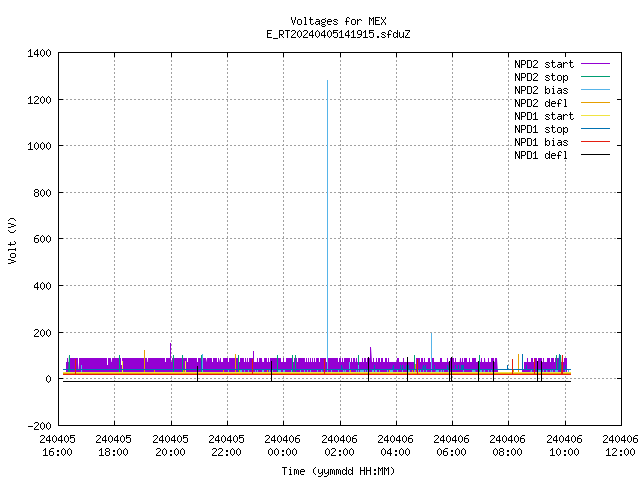Viewport: 640px width, 480px height.
Task: Click the 'NPD2 bias' legend label
Action: pos(541,90)
